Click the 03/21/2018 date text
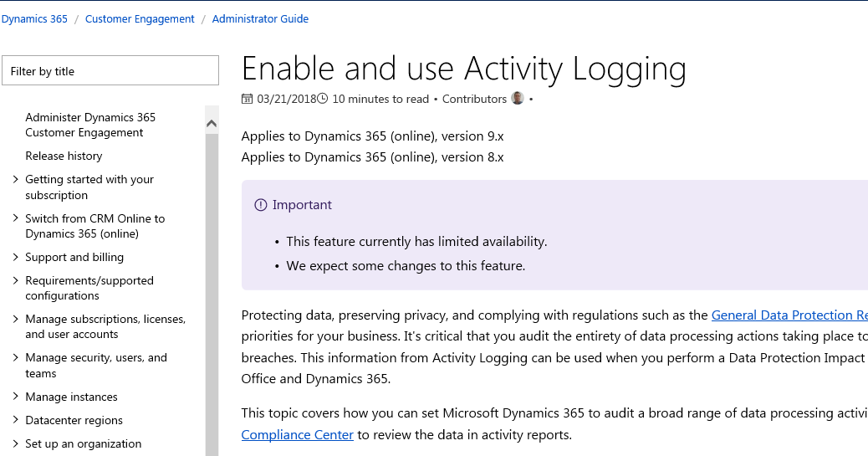The width and height of the screenshot is (868, 456). coord(287,99)
